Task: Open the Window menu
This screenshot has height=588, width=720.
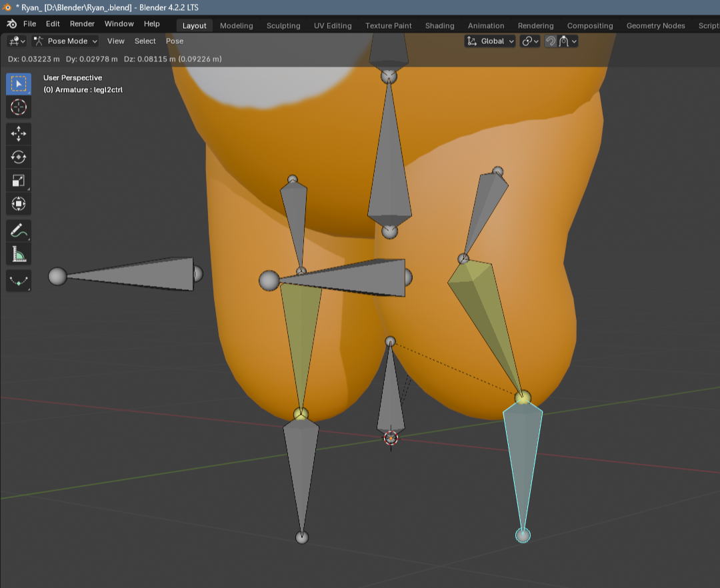Action: [119, 24]
